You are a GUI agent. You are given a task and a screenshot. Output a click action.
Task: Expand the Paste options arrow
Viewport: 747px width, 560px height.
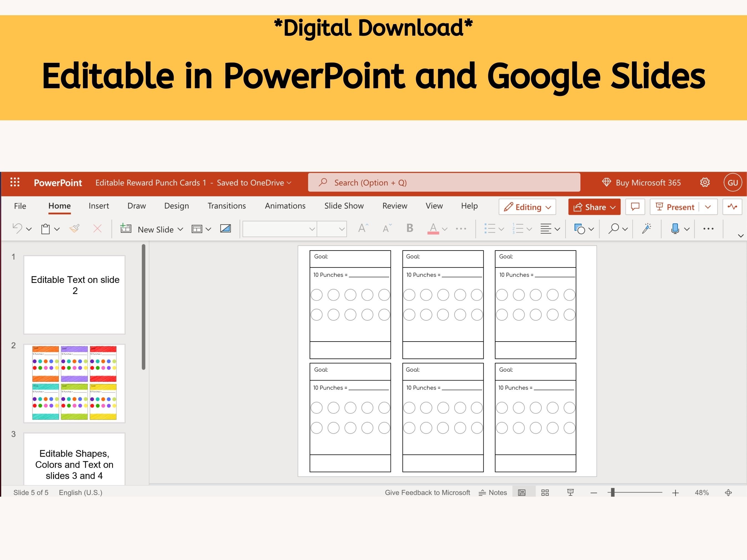click(57, 229)
